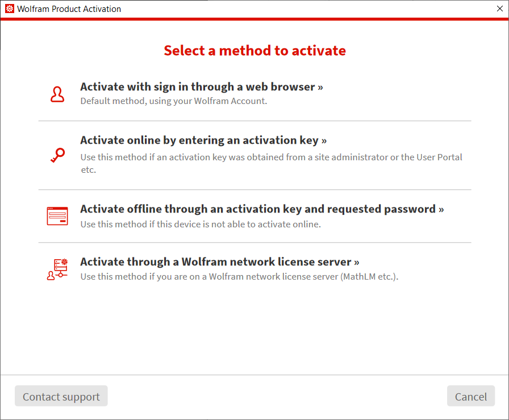
Task: Click the » chevron after 'activation key'
Action: pos(324,141)
